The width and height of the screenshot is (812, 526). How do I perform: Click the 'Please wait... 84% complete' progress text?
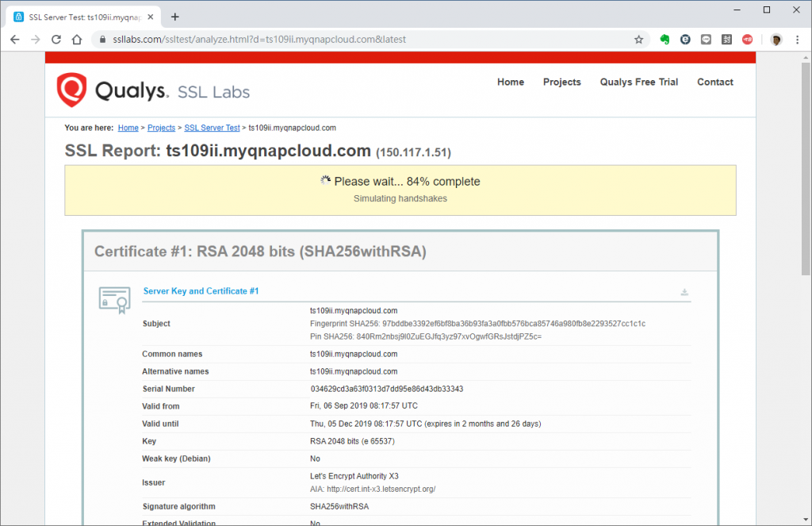(x=407, y=182)
